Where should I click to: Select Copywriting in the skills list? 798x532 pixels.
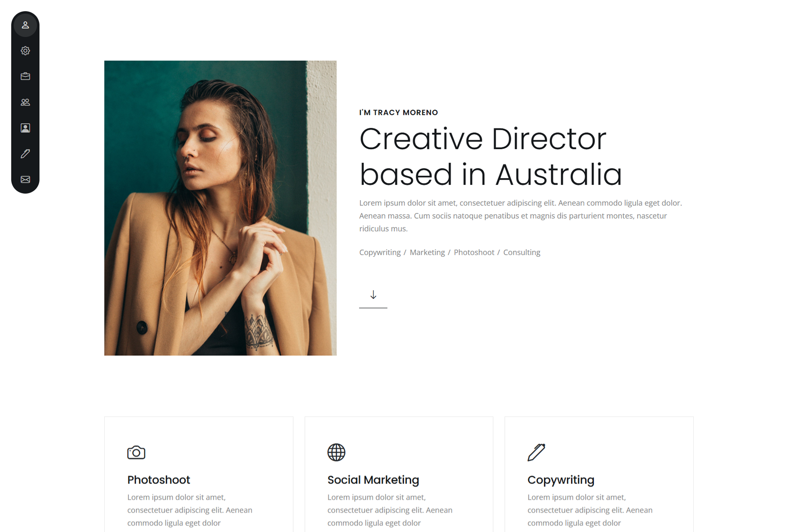(380, 252)
